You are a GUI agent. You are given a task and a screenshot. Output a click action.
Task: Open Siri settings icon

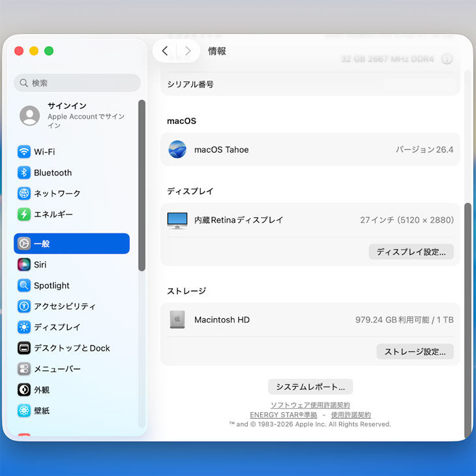(x=24, y=265)
